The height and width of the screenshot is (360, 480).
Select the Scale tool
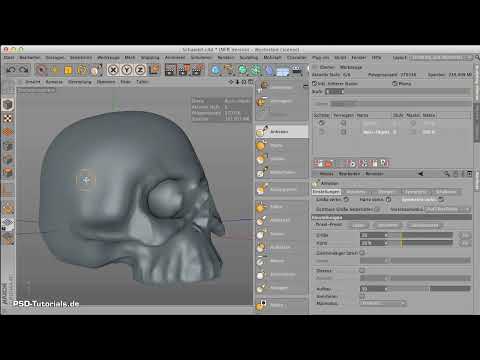[x=68, y=70]
